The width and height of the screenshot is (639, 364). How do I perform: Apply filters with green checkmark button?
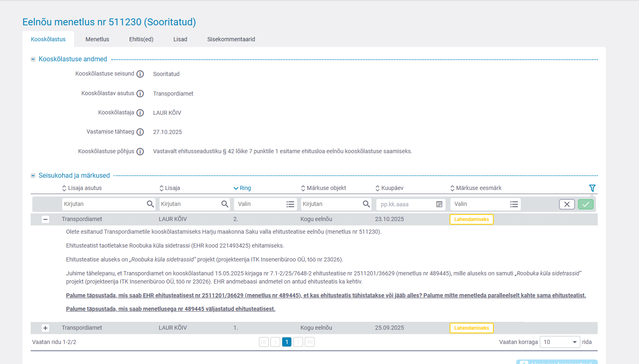pos(585,204)
